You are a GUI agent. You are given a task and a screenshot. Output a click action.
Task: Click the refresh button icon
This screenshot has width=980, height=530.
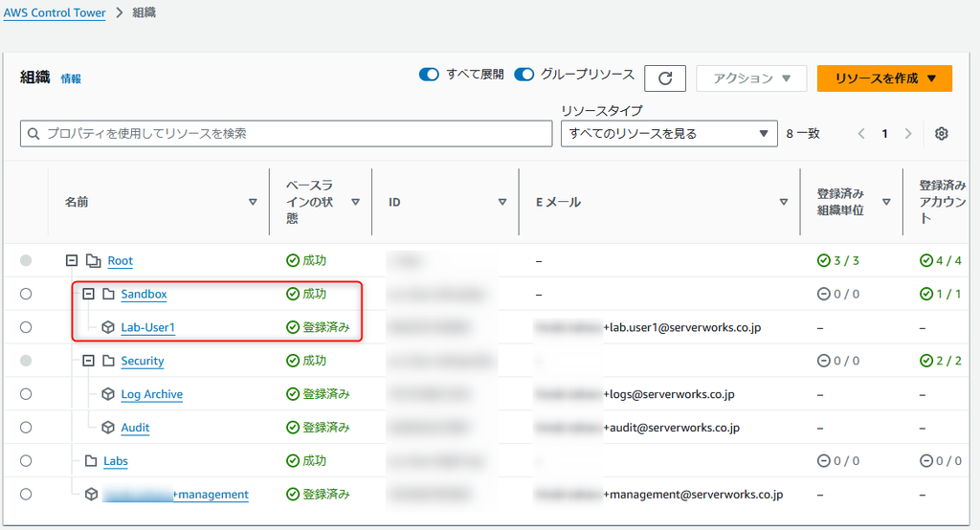[x=665, y=78]
